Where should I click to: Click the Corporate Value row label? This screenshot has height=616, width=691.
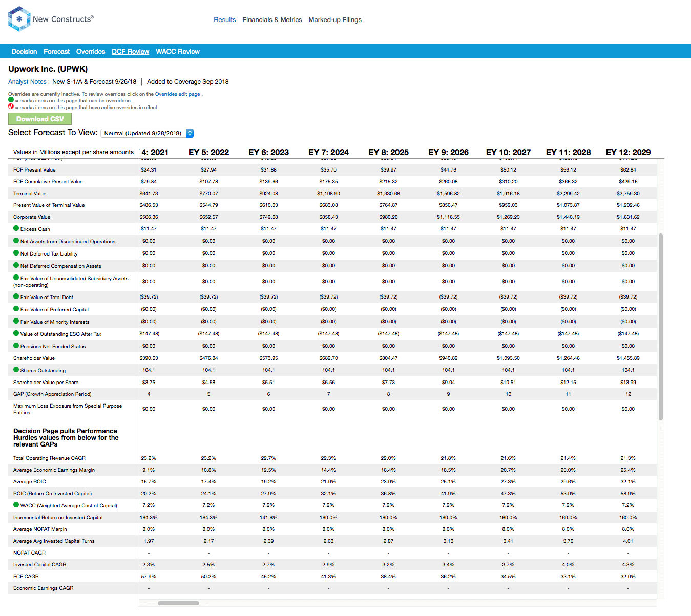click(32, 217)
